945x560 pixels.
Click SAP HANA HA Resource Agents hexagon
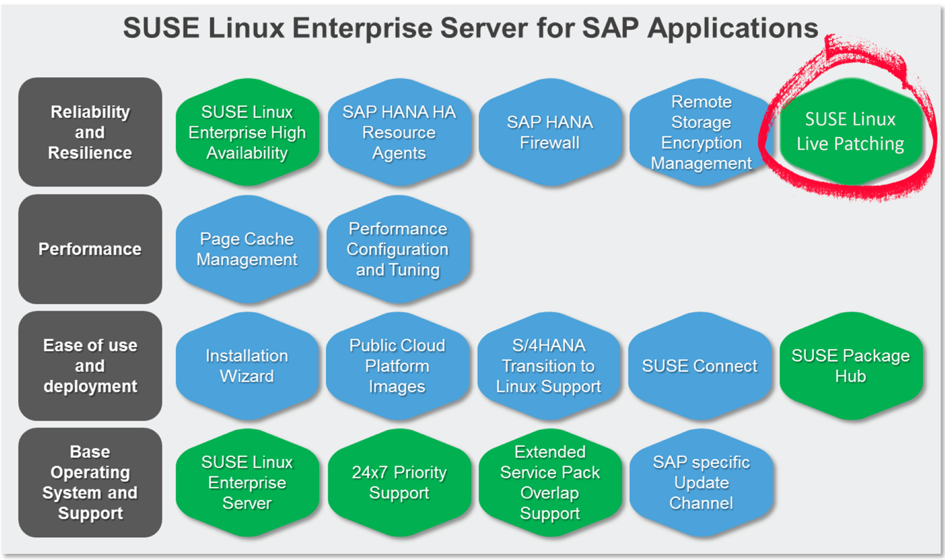399,132
